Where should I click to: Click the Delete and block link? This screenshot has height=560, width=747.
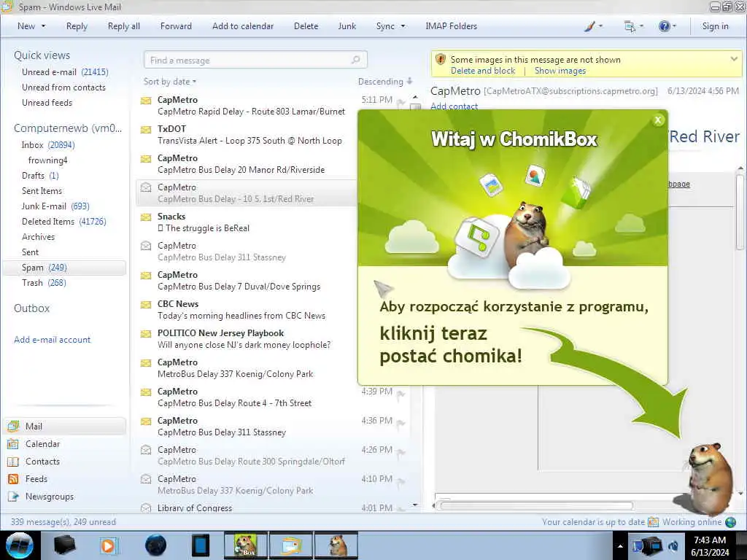pos(483,71)
